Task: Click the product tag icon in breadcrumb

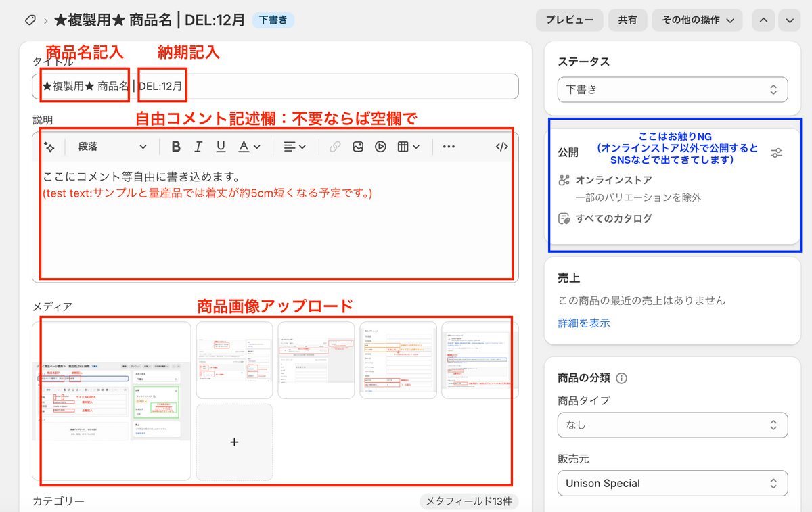Action: [30, 20]
